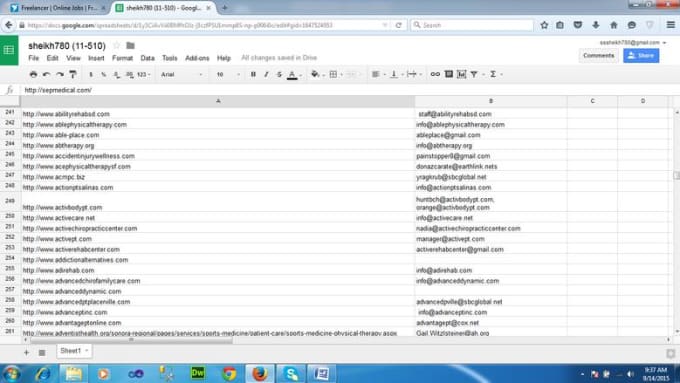Viewport: 680px width, 383px height.
Task: Click the browser search box
Action: click(x=472, y=25)
